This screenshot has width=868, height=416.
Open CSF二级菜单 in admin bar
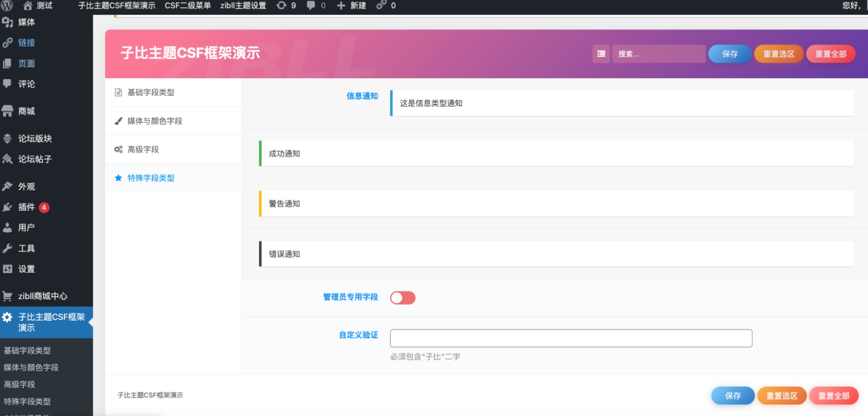click(x=188, y=5)
